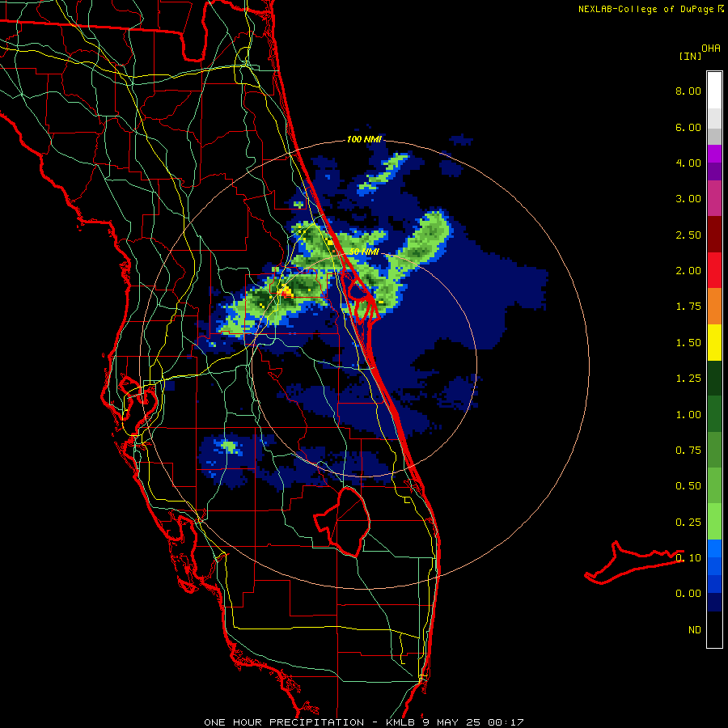728x728 pixels.
Task: Click the orange legend color block
Action: tap(714, 307)
